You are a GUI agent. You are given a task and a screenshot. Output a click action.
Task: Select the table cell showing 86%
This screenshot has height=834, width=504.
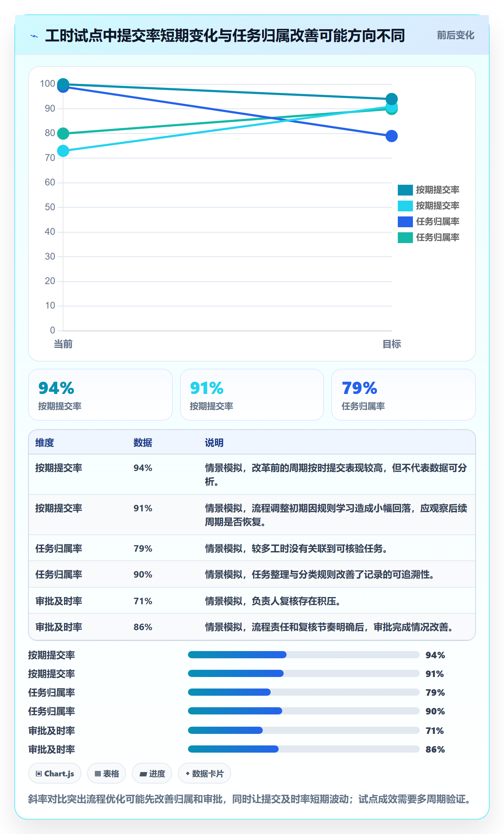tap(143, 627)
